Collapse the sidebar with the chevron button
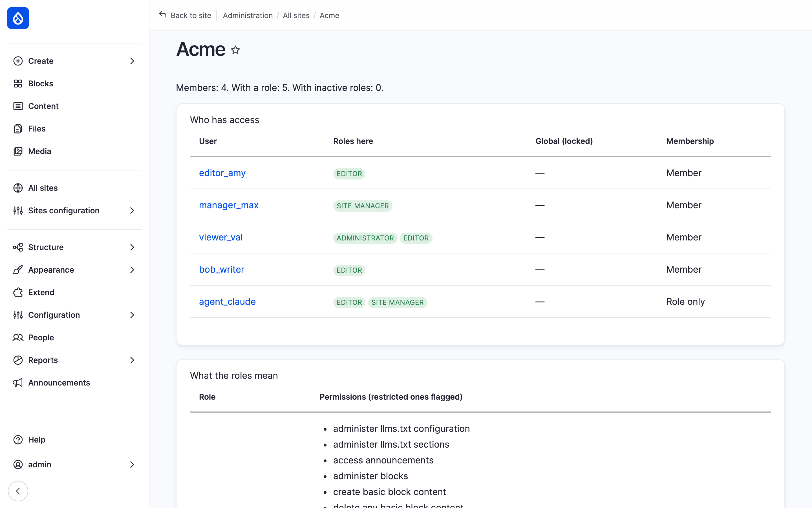This screenshot has height=508, width=812. click(18, 491)
